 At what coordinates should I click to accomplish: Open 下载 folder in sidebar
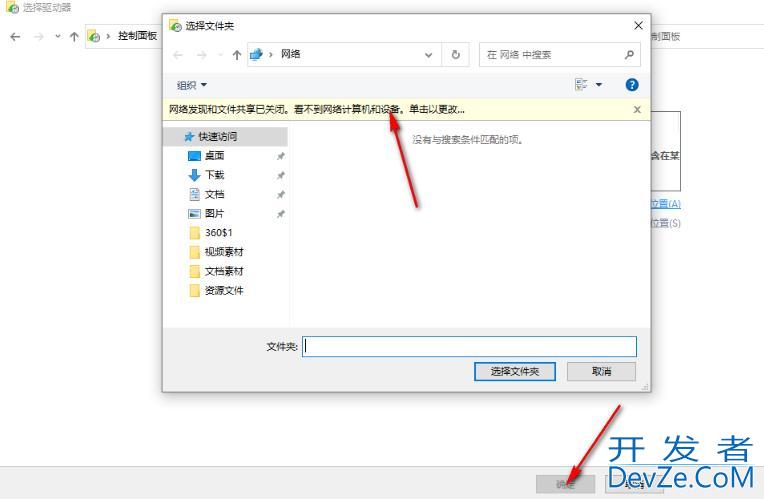[214, 174]
